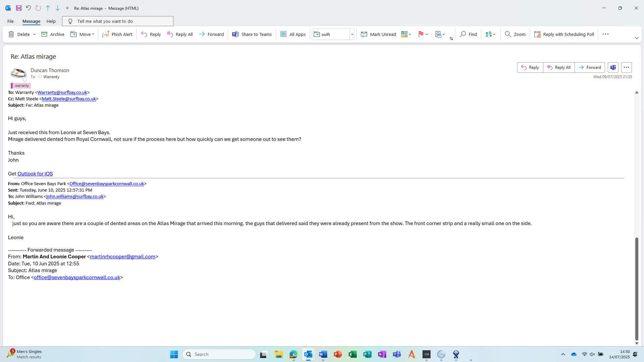Open the File menu

10,21
